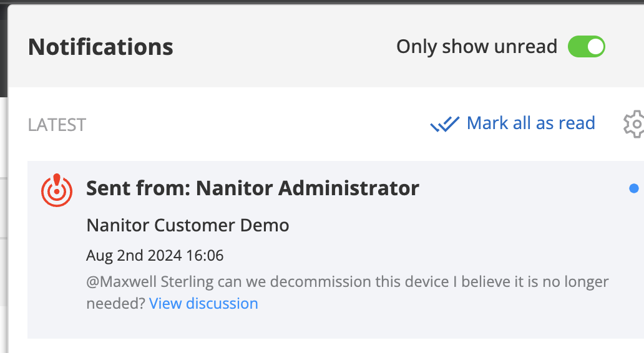Image resolution: width=644 pixels, height=353 pixels.
Task: Click Nanitor Customer Demo text
Action: coord(187,225)
